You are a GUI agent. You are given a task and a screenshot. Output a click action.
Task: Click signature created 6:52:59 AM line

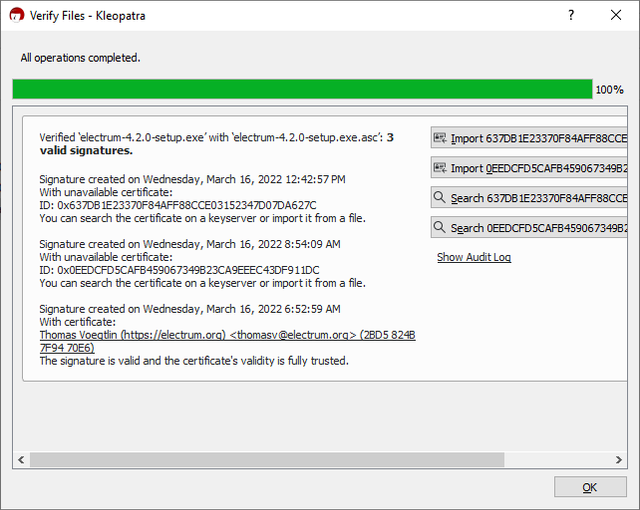[190, 309]
